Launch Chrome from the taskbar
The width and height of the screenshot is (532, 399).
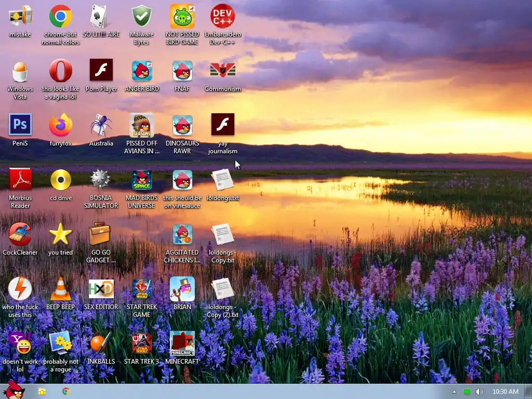tap(65, 392)
